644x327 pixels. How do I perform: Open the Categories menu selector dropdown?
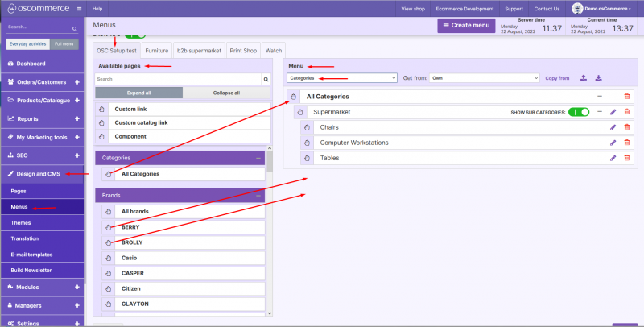(342, 78)
